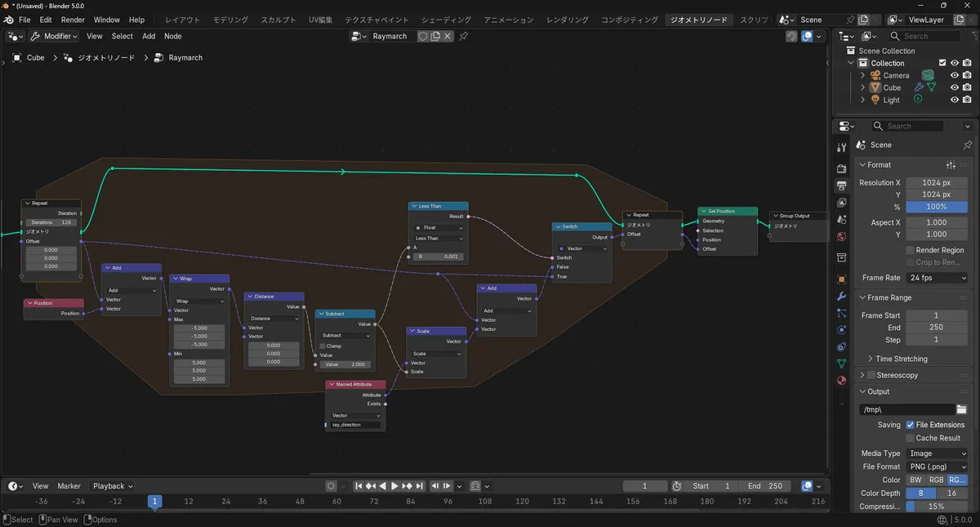Hide the Cube in the viewport

(954, 87)
